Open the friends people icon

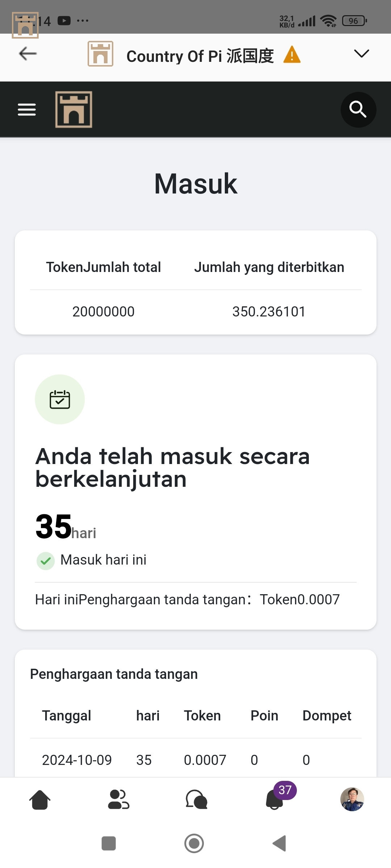coord(118,800)
